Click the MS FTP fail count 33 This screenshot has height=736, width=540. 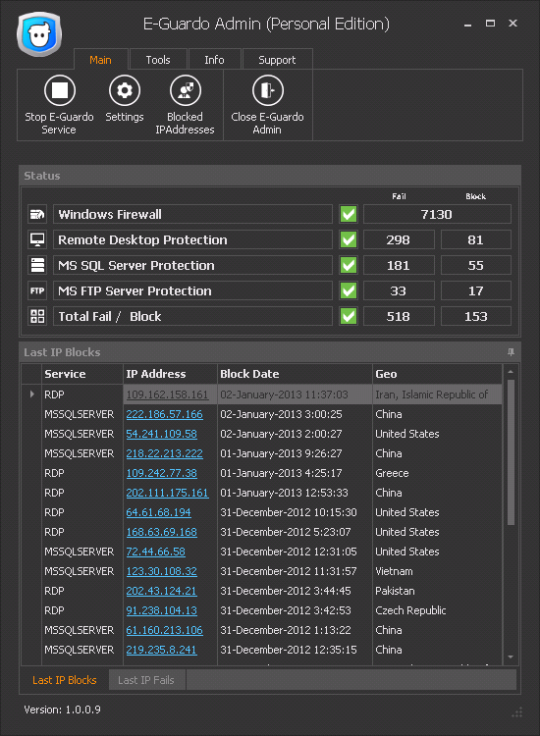[x=399, y=291]
